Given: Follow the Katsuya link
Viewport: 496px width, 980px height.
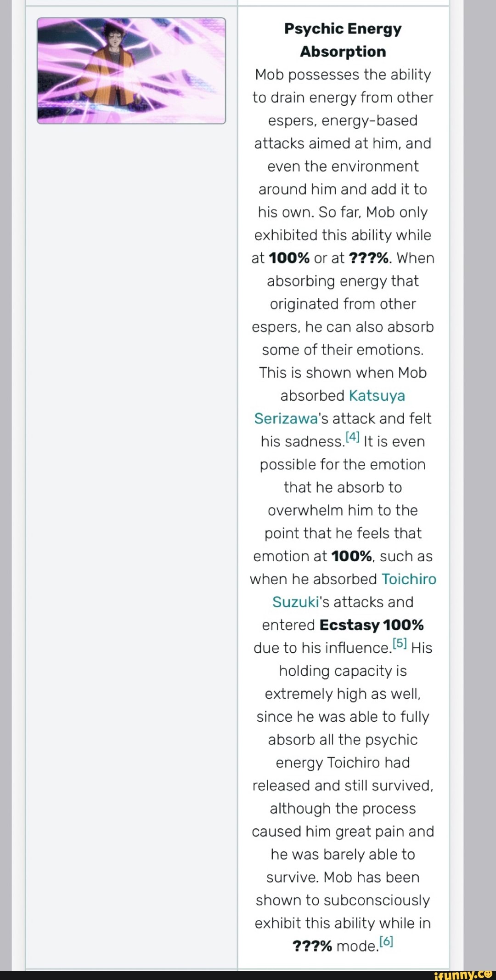Looking at the screenshot, I should [x=377, y=396].
